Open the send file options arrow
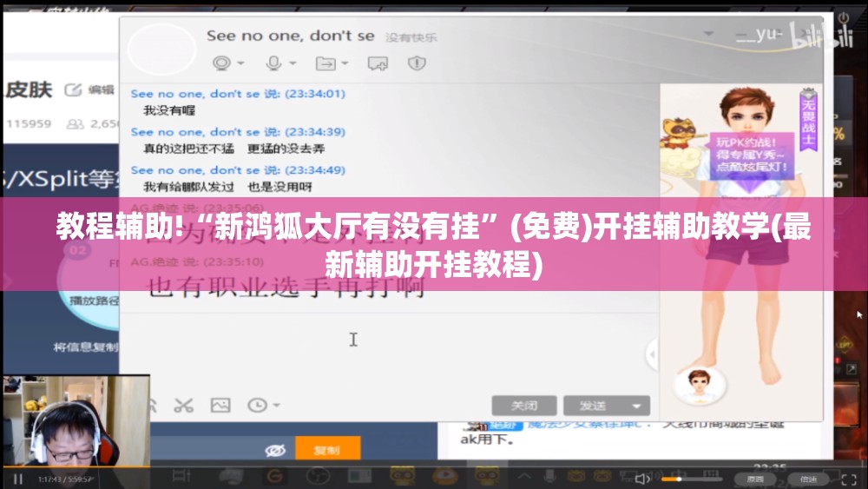The image size is (868, 489). 345,63
